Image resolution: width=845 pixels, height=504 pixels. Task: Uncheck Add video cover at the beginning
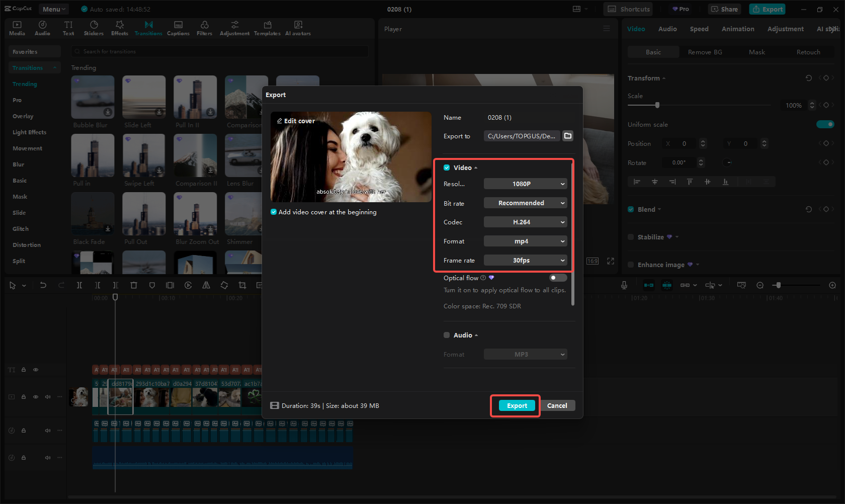[273, 212]
